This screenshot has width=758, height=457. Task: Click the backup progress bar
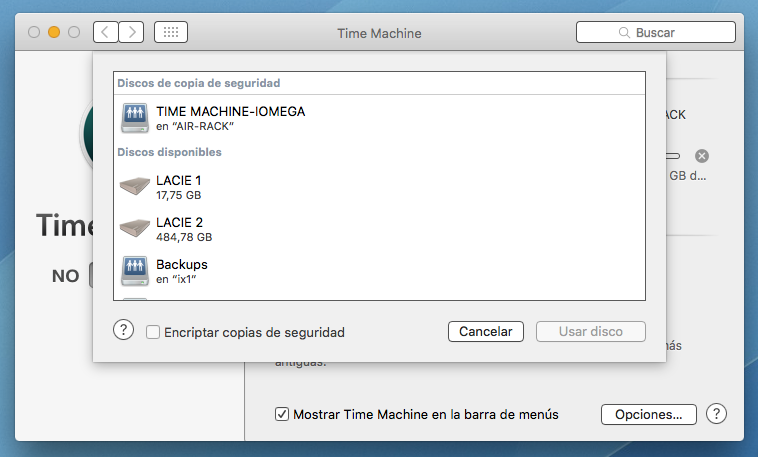(x=674, y=156)
